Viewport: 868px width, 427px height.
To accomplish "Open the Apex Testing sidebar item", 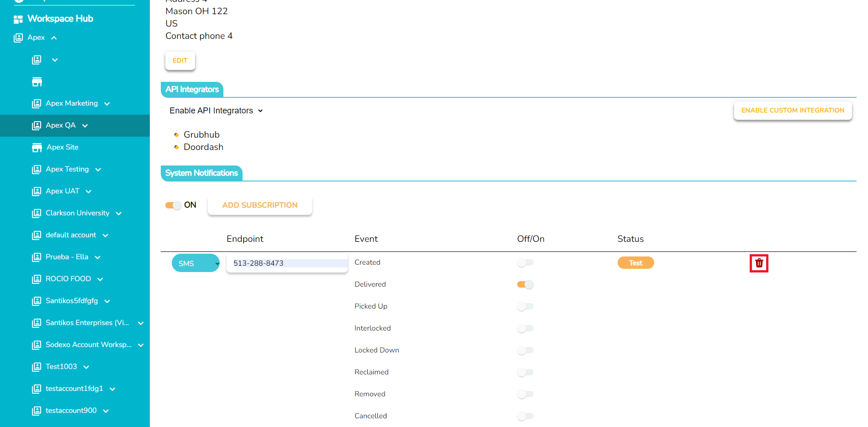I will (x=67, y=169).
